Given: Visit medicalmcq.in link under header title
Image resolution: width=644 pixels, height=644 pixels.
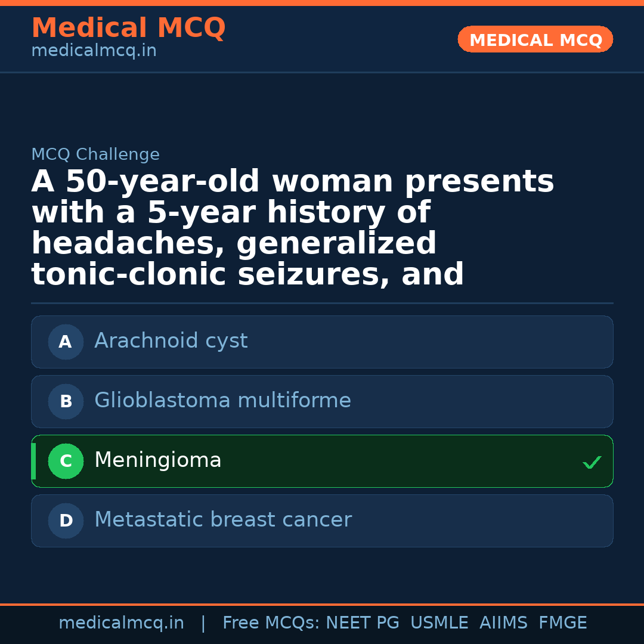Looking at the screenshot, I should [94, 51].
